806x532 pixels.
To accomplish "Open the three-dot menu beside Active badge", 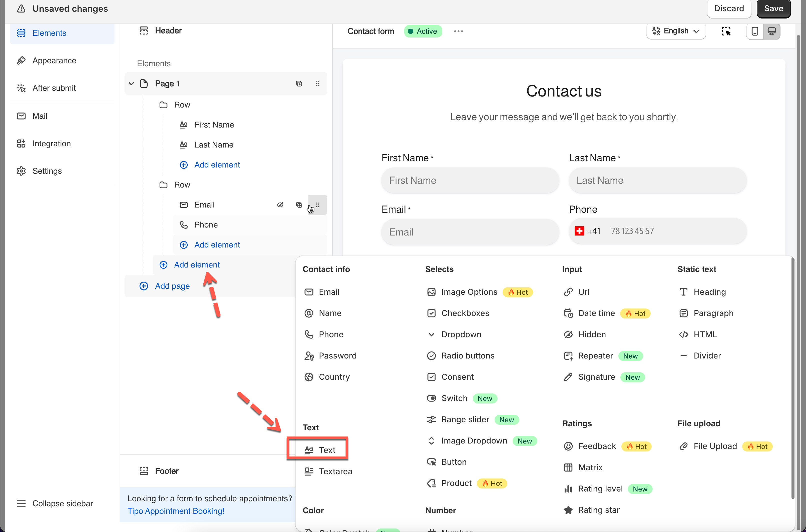I will [458, 31].
